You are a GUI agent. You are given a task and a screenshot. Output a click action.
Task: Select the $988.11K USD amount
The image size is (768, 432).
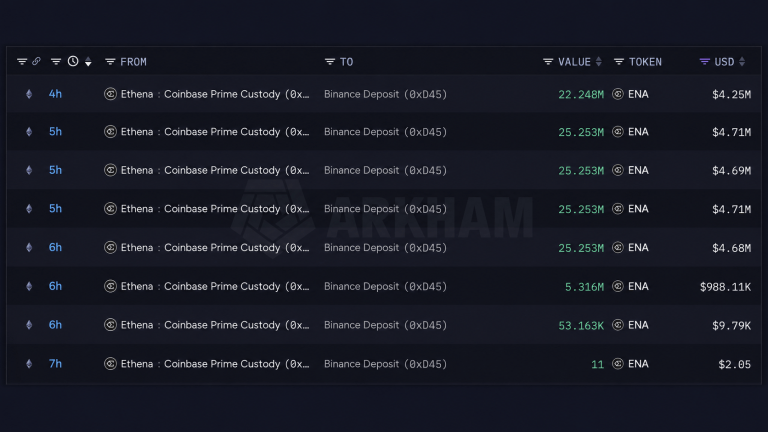coord(725,287)
